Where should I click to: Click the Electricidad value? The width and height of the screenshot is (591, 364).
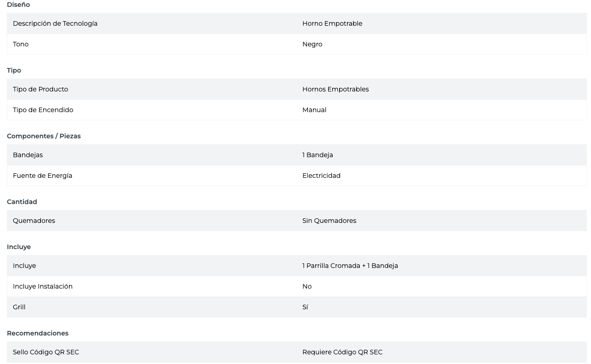click(321, 176)
